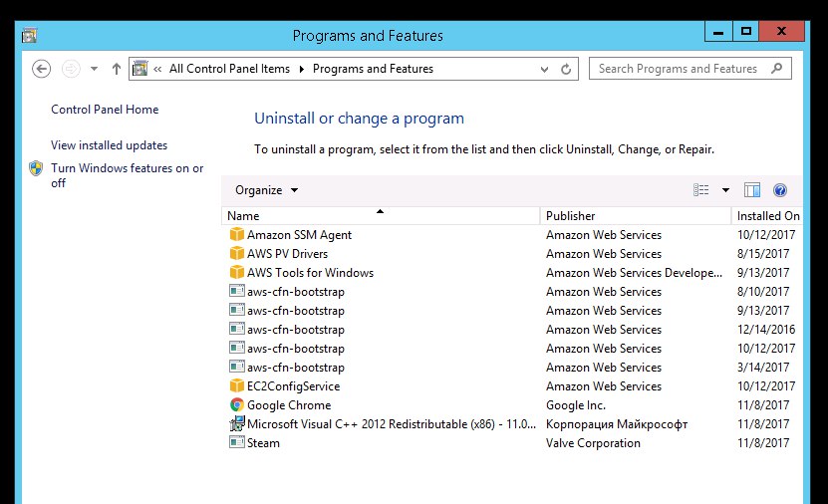Click Valve Corporation publisher cell
828x504 pixels.
click(x=593, y=443)
